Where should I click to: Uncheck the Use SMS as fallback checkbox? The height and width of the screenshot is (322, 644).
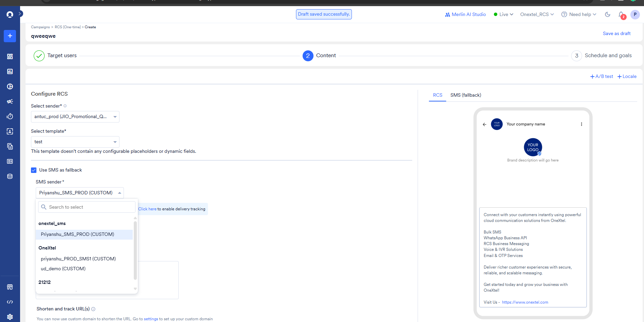point(34,170)
